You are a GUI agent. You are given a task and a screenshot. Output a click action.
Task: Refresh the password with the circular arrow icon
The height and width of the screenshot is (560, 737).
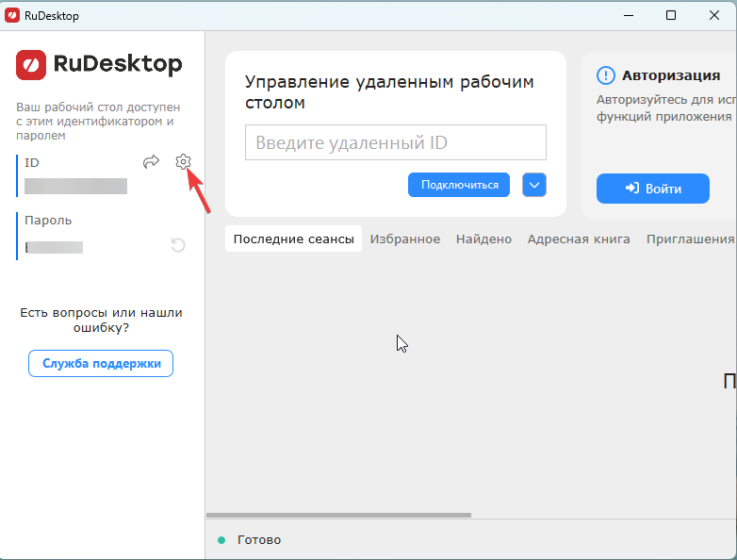click(x=178, y=245)
